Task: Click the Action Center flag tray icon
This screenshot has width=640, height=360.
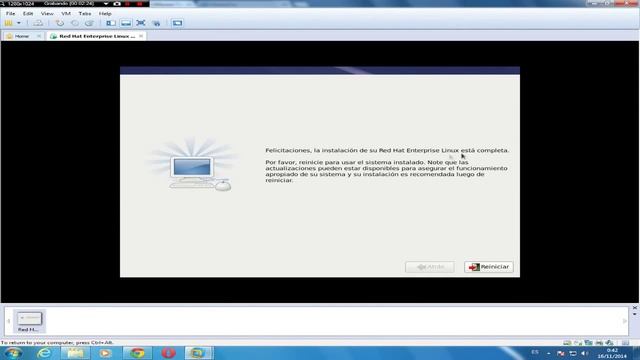Action: (x=561, y=353)
